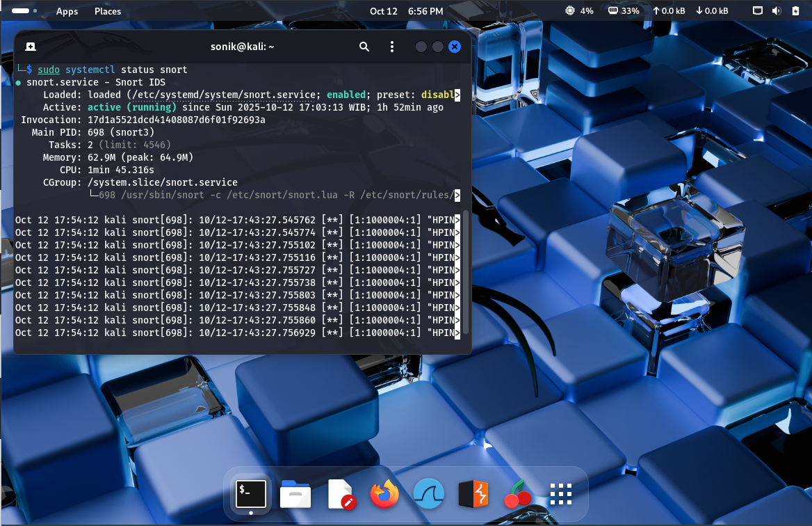
Task: Launch Firefox from the dock
Action: (x=384, y=494)
